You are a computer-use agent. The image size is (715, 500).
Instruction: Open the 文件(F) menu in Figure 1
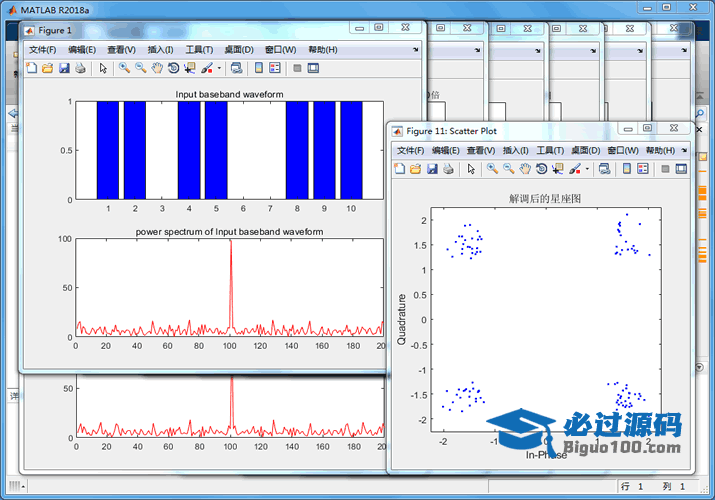point(43,49)
